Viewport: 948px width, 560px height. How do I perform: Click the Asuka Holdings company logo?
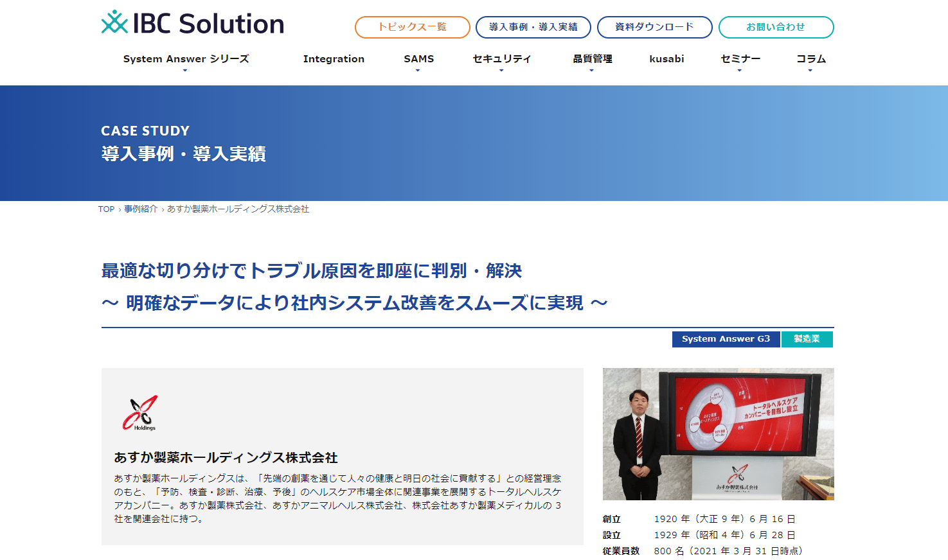[140, 413]
